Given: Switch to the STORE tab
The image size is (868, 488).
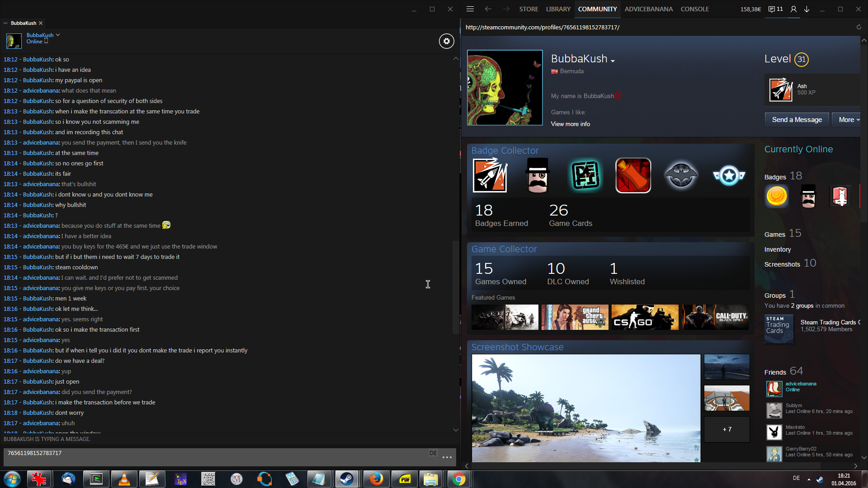Looking at the screenshot, I should pyautogui.click(x=528, y=9).
